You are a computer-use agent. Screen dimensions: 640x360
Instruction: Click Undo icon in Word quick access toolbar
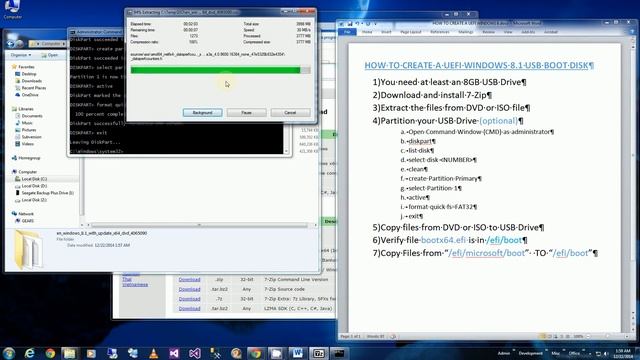358,24
